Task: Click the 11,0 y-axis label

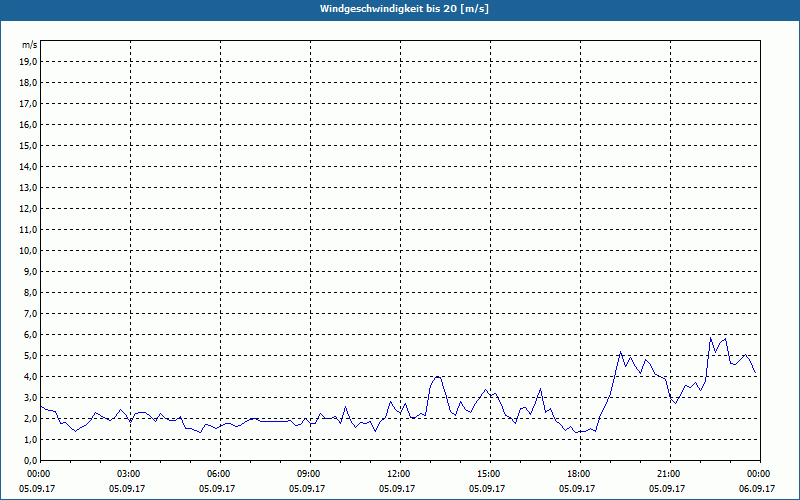Action: tap(28, 230)
